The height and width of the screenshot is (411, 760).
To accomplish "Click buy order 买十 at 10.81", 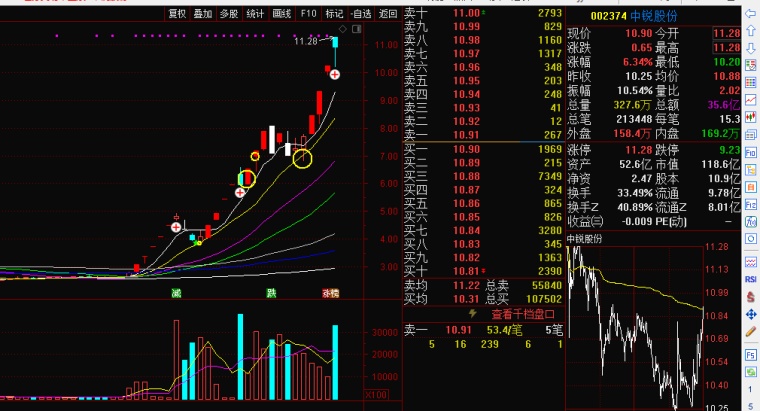I will (483, 271).
